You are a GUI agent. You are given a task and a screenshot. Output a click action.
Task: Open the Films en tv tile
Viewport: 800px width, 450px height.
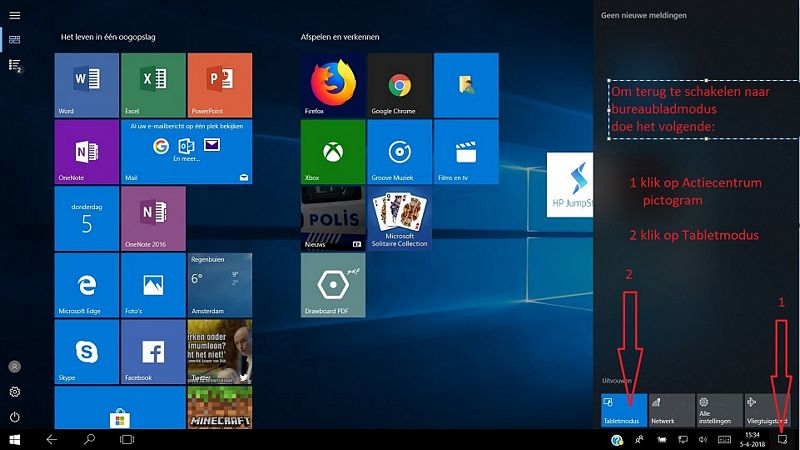pyautogui.click(x=466, y=152)
